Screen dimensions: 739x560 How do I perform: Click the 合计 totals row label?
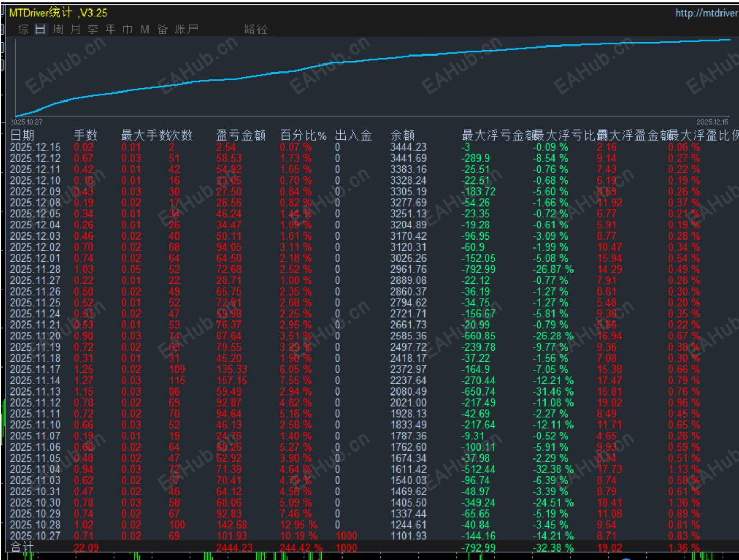[22, 547]
